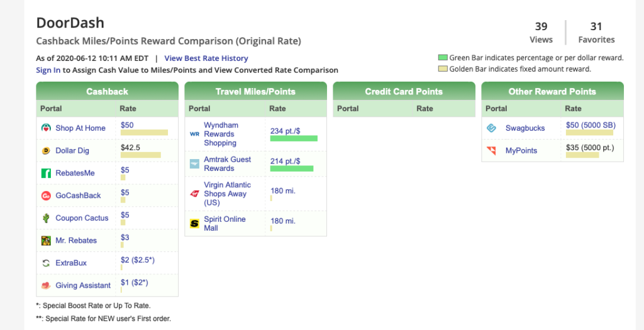Viewport: 644px width, 330px height.
Task: Click the Giving Assistant heart icon
Action: click(x=46, y=285)
